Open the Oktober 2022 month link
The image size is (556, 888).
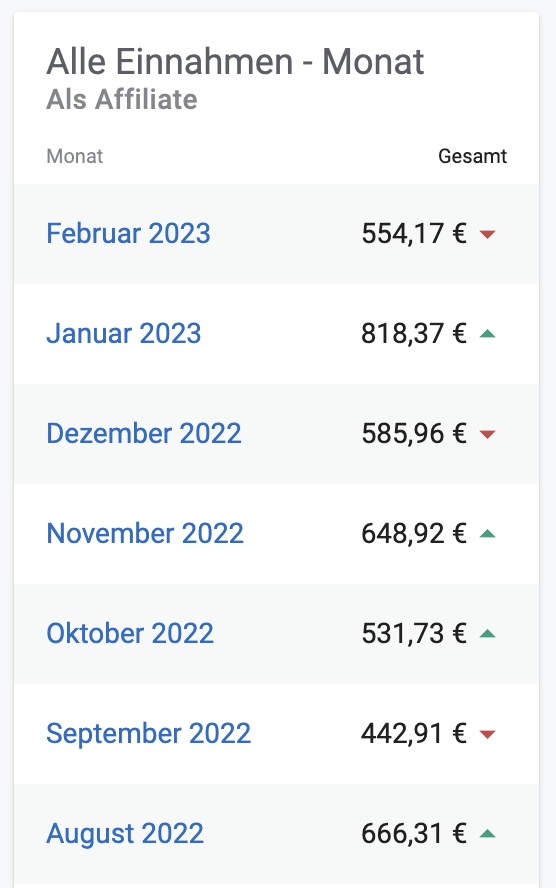tap(130, 633)
